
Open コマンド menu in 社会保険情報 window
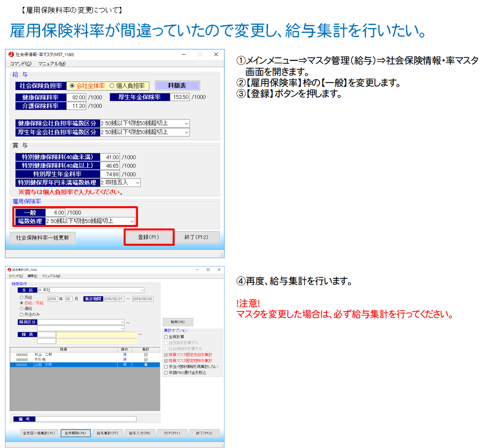pyautogui.click(x=20, y=63)
